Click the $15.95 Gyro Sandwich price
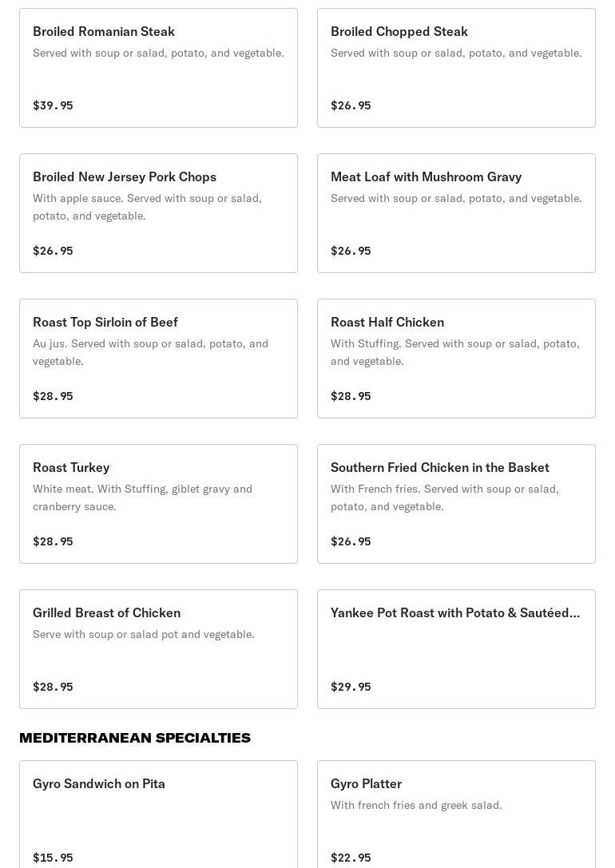This screenshot has height=868, width=615. pos(53,858)
